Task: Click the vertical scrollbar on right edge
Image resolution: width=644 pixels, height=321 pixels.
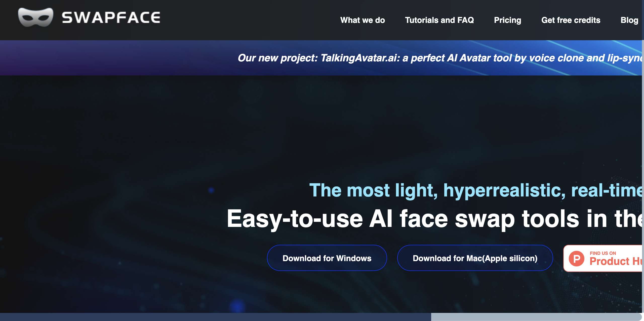Action: point(643,161)
